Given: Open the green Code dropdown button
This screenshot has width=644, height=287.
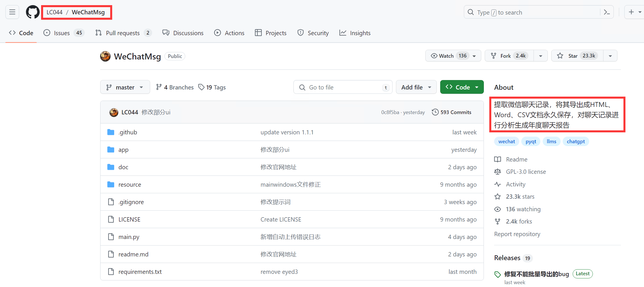Looking at the screenshot, I should (x=462, y=87).
